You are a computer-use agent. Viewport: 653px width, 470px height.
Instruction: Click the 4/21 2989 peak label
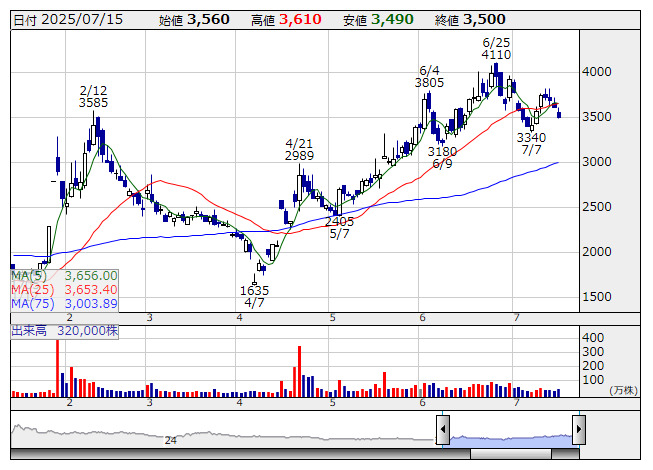[299, 149]
